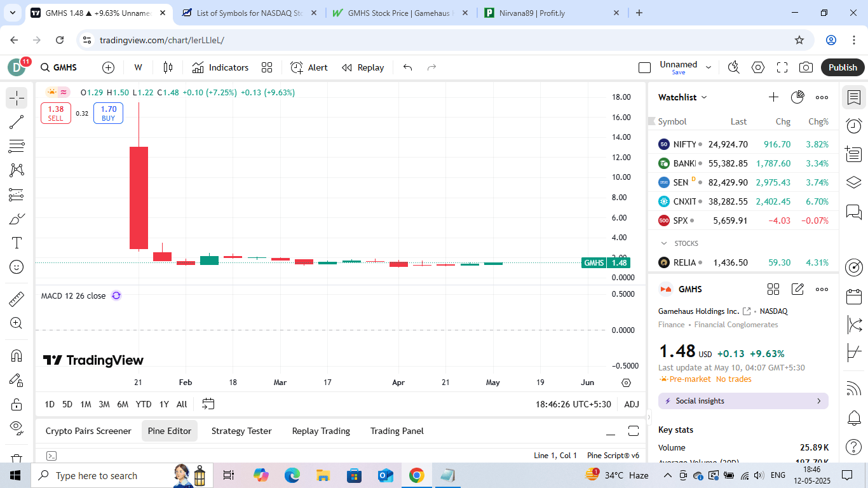
Task: Select the 6M time range
Action: 123,404
